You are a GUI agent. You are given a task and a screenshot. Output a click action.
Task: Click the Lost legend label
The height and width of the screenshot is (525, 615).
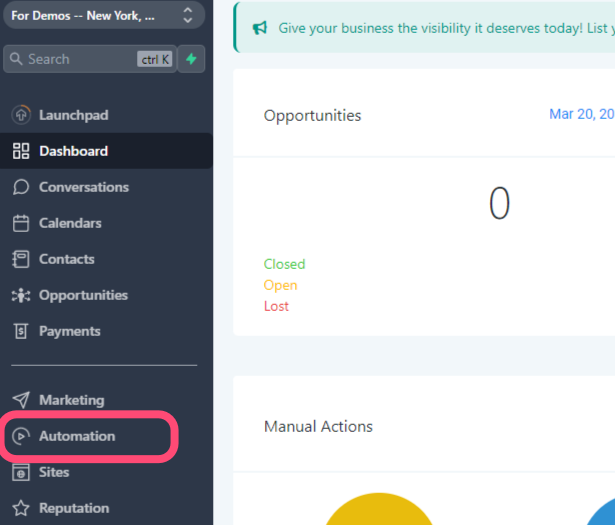click(x=276, y=306)
